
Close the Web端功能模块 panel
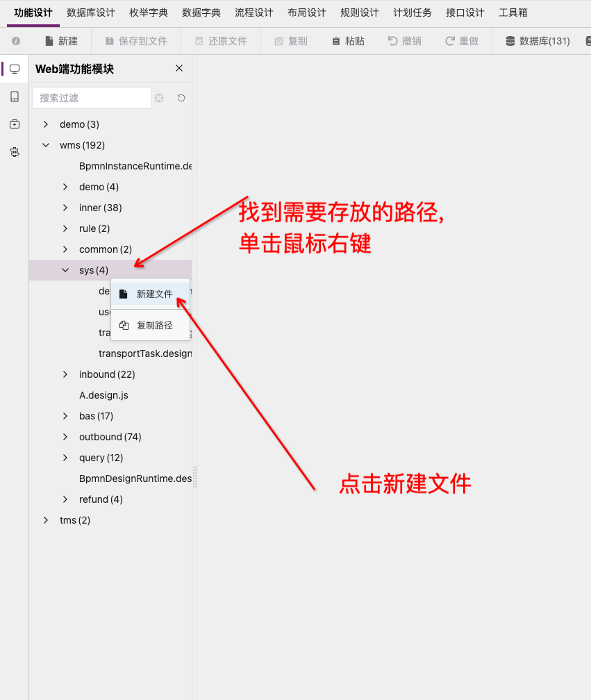(x=179, y=68)
